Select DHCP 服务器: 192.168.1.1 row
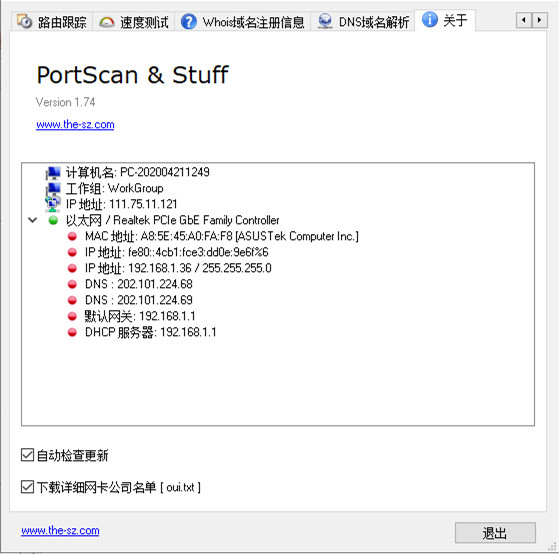The width and height of the screenshot is (559, 554). pos(150,332)
